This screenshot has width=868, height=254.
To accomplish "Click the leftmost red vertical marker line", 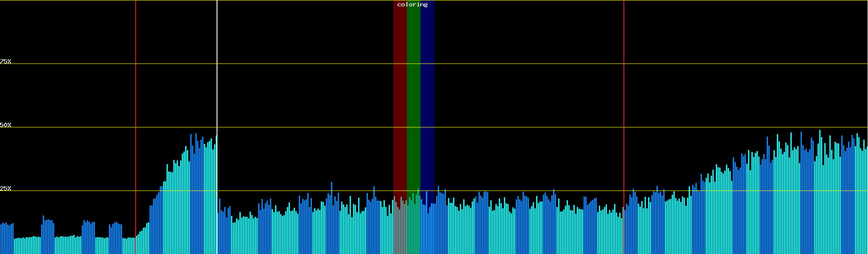I will [136, 85].
